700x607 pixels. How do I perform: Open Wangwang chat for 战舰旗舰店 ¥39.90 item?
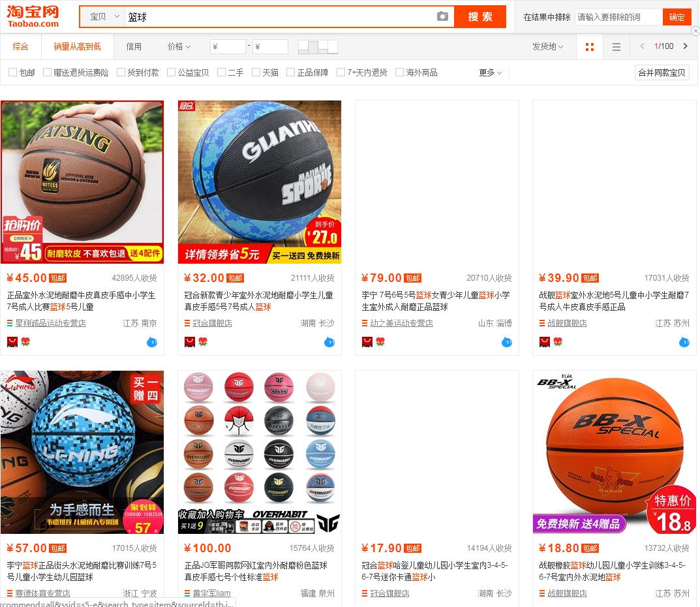pyautogui.click(x=684, y=342)
